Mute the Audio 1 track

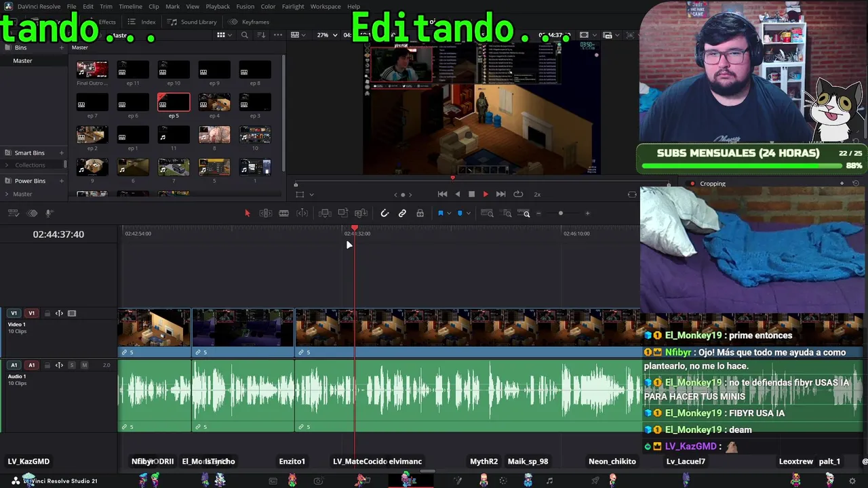point(84,365)
